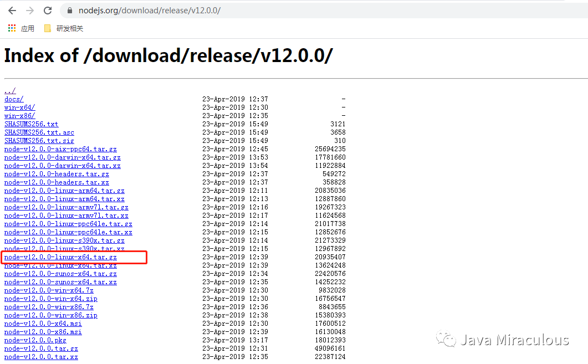Download node-v12.0.0-linux-armv7l.tar.xz
The height and width of the screenshot is (364, 588).
[67, 215]
